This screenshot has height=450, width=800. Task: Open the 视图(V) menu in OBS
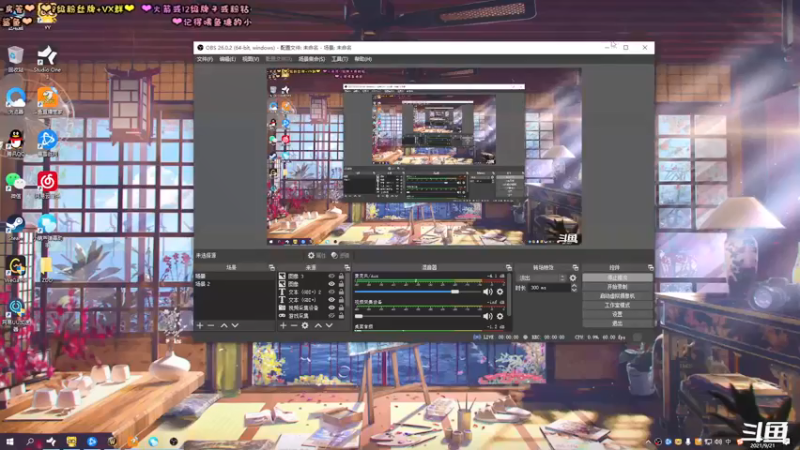[251, 59]
